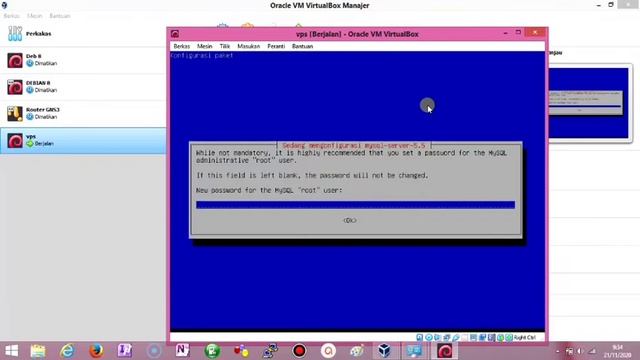Screen dimensions: 640x360
Task: Click the Perkakas tools icon
Action: (15, 34)
